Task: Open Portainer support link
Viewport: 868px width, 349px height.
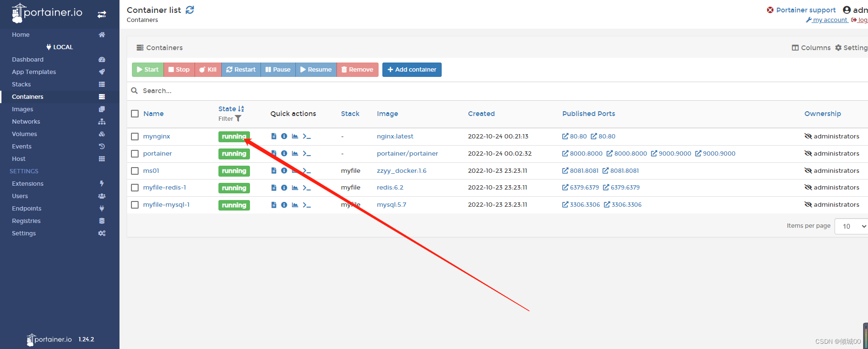Action: coord(801,10)
